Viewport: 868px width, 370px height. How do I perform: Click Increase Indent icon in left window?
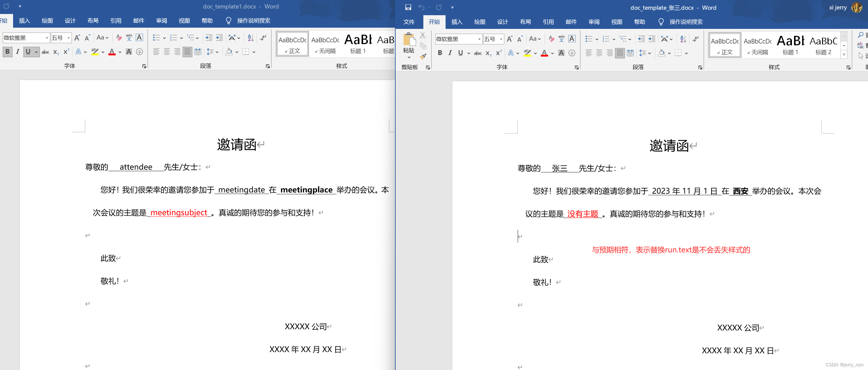[x=219, y=38]
